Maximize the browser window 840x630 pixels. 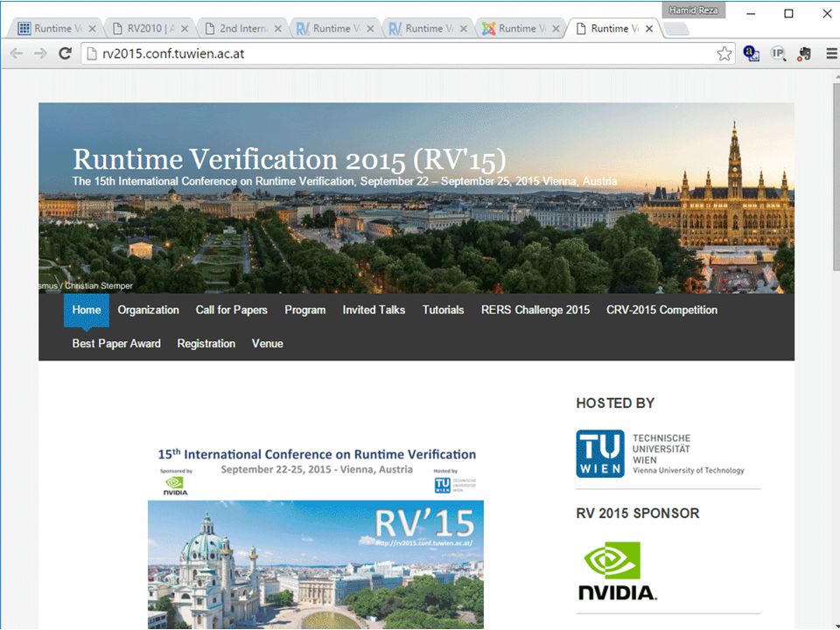[788, 13]
